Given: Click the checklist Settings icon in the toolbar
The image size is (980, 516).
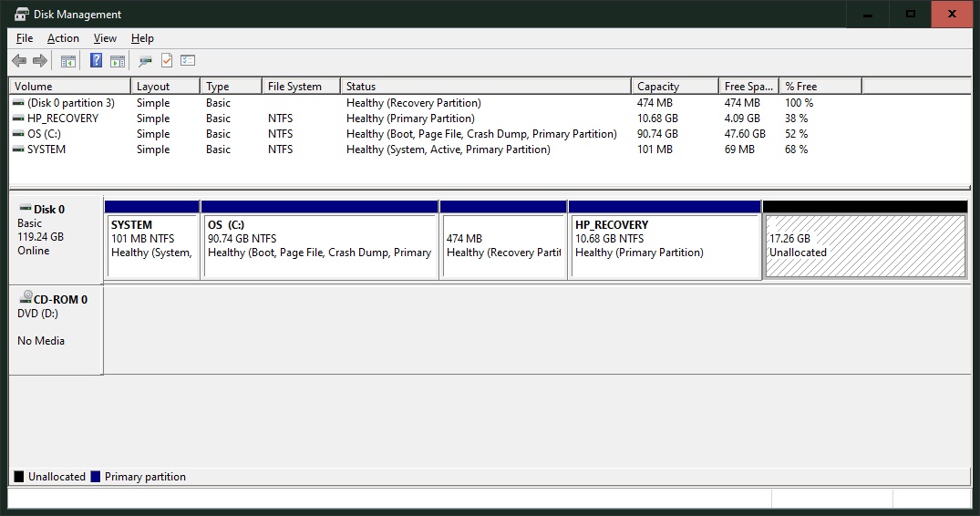Looking at the screenshot, I should coord(188,61).
